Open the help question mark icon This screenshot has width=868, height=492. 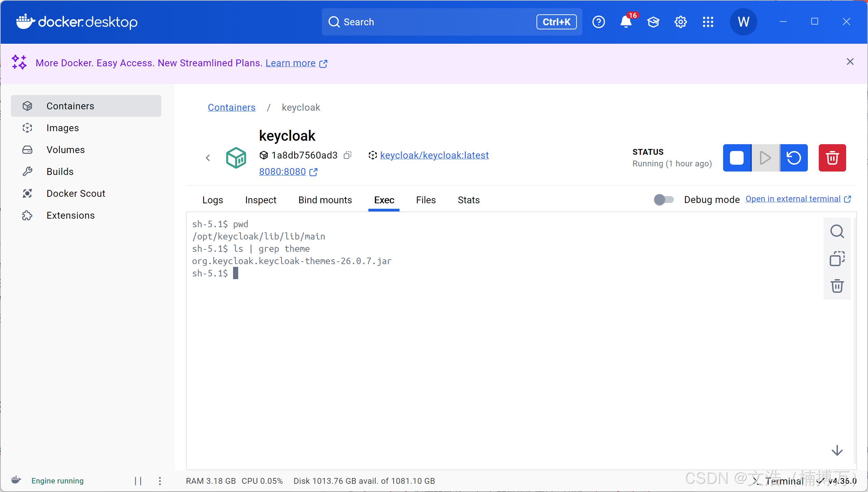pos(598,22)
